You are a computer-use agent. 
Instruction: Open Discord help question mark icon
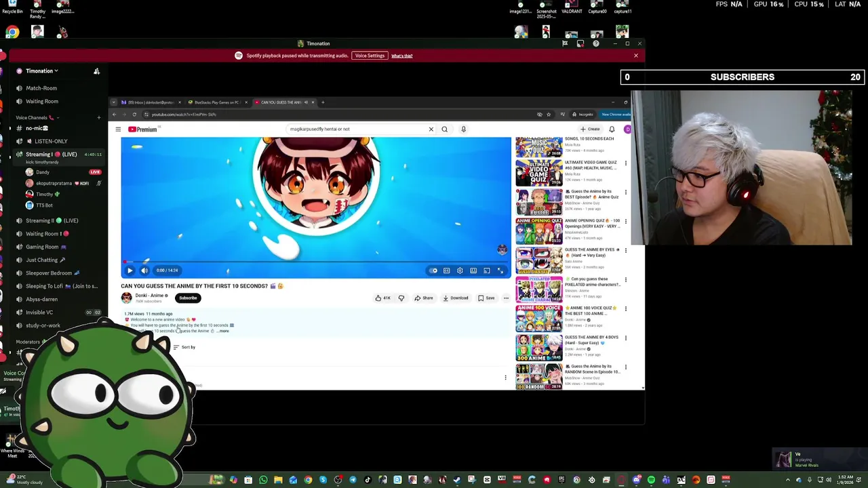[x=596, y=43]
